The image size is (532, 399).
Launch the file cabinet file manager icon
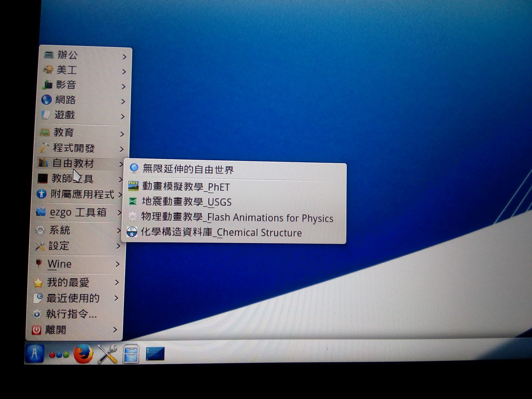pyautogui.click(x=130, y=354)
